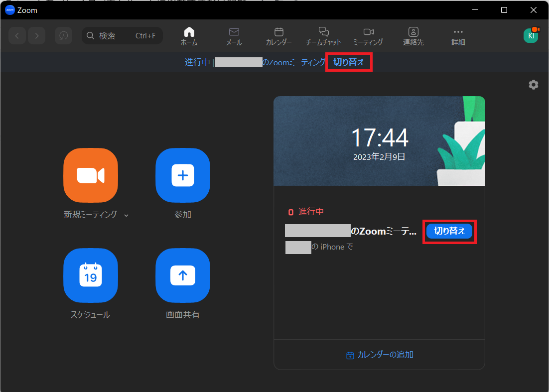Click the 切り替え link in top banner
This screenshot has height=392, width=549.
349,63
